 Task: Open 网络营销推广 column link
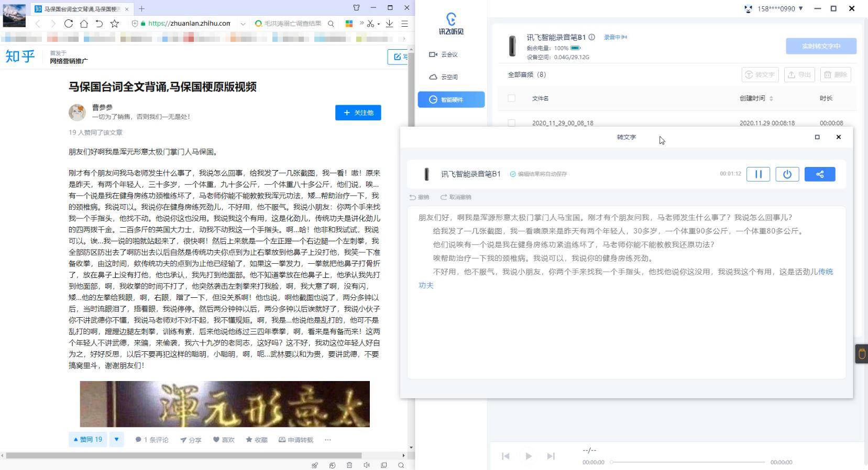click(x=69, y=61)
